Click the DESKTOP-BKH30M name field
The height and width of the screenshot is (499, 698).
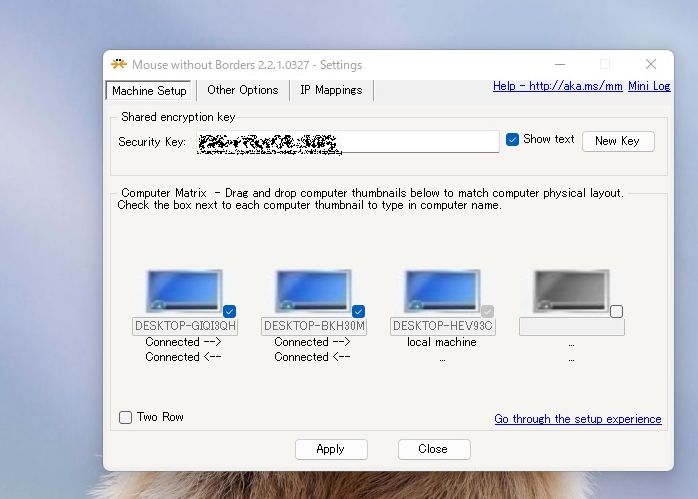pos(314,326)
